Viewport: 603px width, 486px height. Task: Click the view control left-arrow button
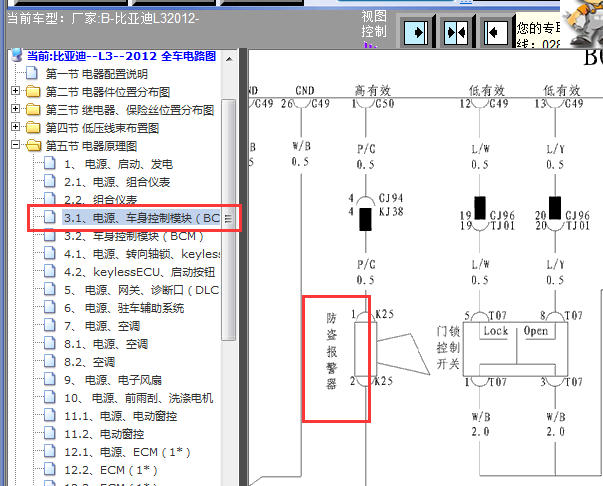coord(496,32)
